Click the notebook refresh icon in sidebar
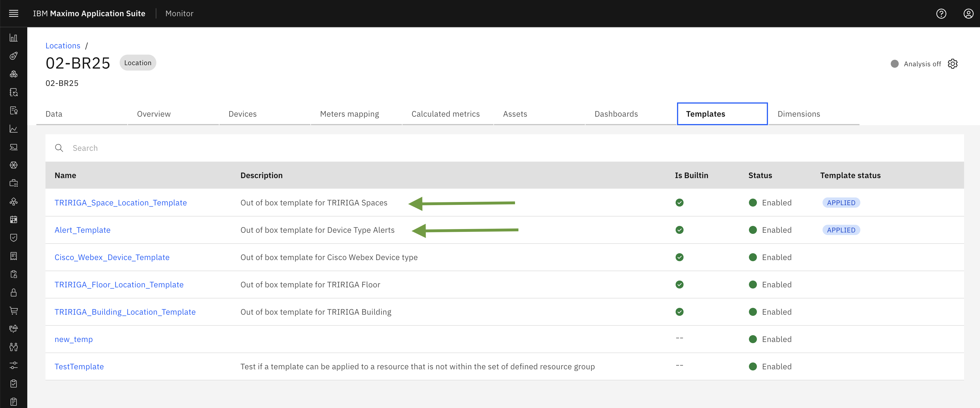Image resolution: width=980 pixels, height=408 pixels. pyautogui.click(x=14, y=92)
